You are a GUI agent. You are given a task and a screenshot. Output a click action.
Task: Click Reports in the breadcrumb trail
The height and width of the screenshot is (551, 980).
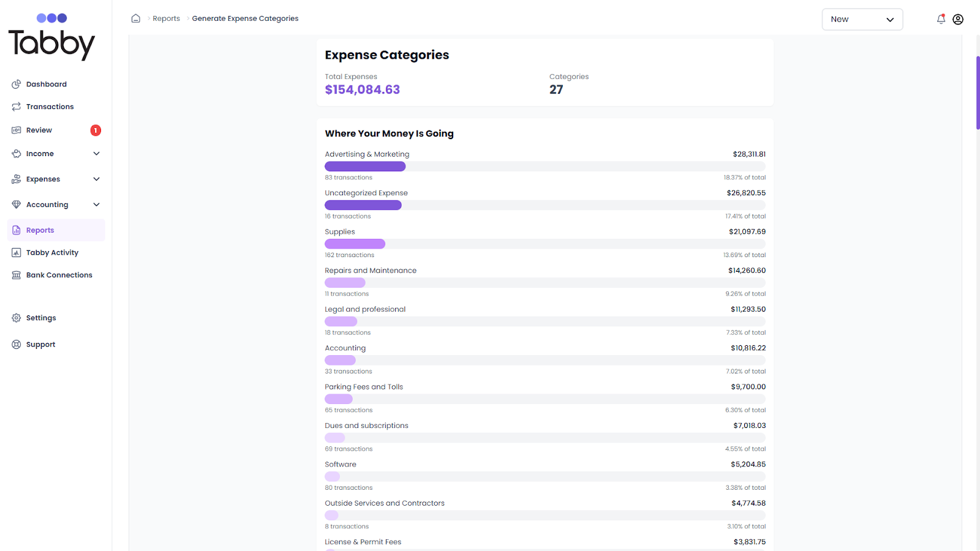tap(166, 18)
